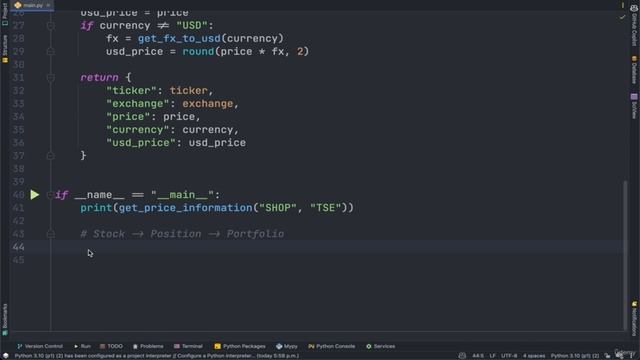
Task: Click line number 41 in gutter
Action: pyautogui.click(x=18, y=208)
